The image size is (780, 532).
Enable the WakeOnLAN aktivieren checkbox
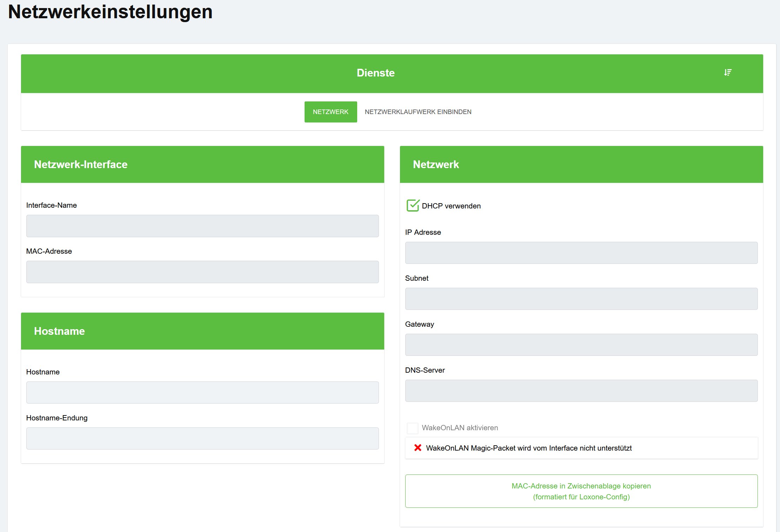(413, 428)
